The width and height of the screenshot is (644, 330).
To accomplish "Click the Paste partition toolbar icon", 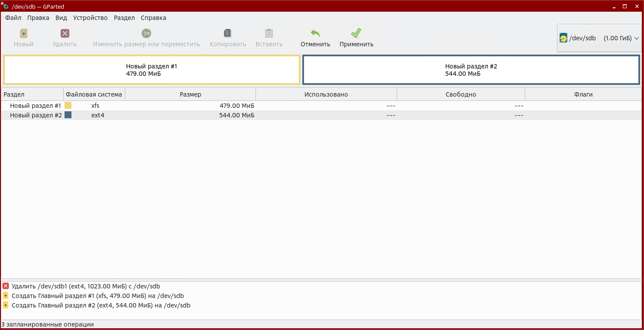I will [x=269, y=33].
